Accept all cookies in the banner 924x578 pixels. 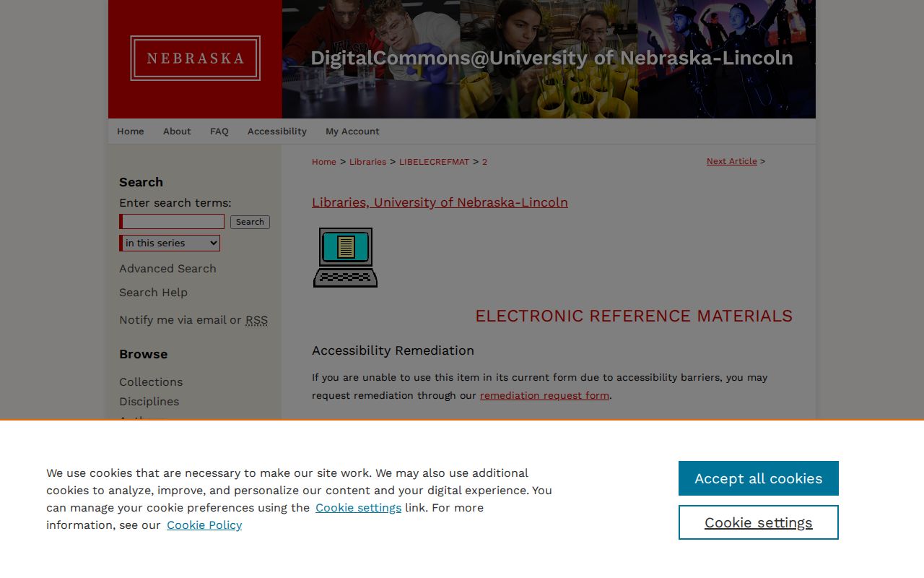point(759,478)
